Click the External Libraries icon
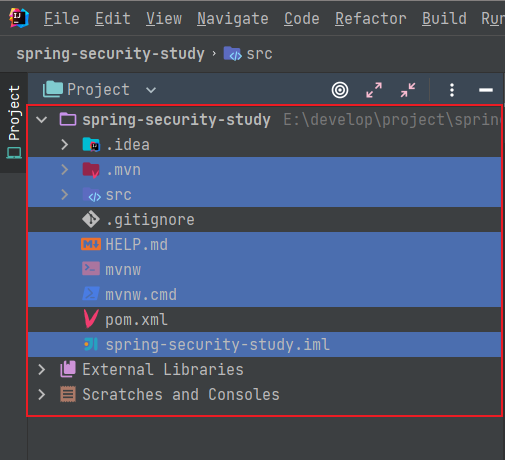Screen dimensions: 505x460 [68, 369]
